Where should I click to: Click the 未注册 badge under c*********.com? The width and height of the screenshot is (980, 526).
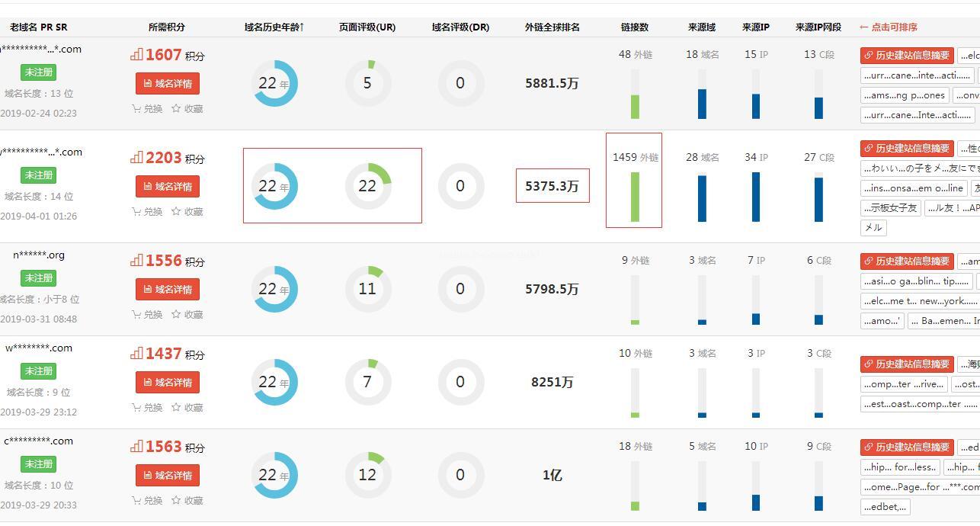(x=38, y=464)
